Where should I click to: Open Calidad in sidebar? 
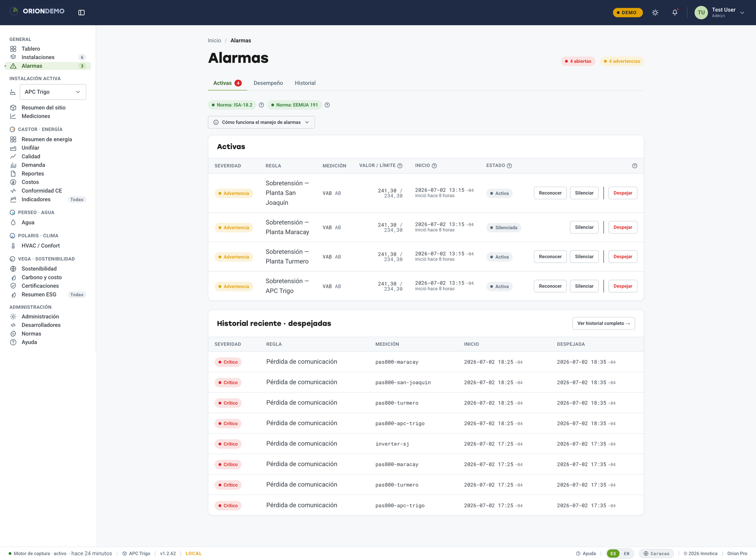[31, 156]
